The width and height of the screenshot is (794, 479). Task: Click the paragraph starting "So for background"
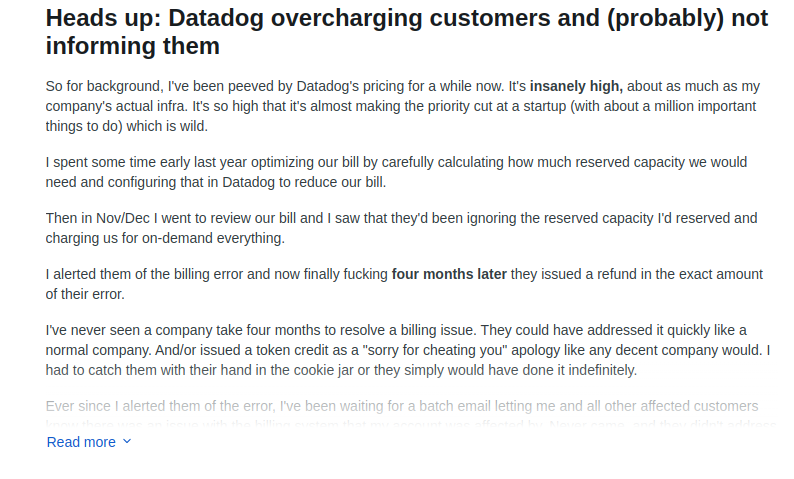[x=400, y=105]
